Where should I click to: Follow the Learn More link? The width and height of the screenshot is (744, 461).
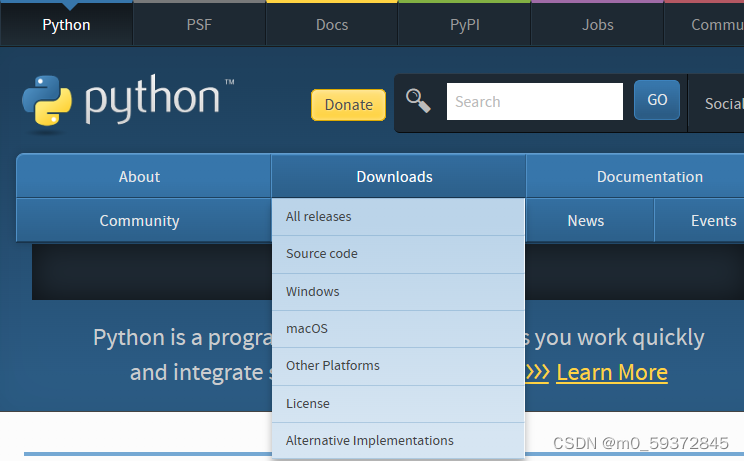click(612, 372)
